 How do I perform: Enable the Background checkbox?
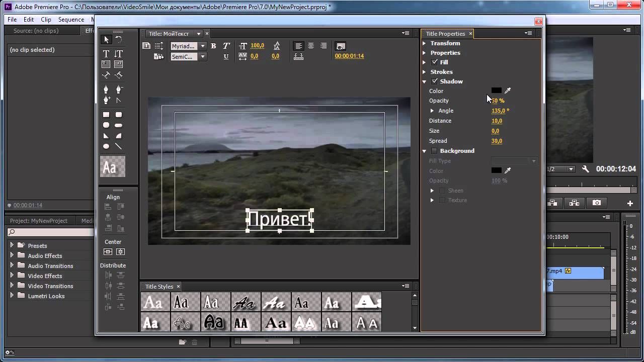[435, 151]
